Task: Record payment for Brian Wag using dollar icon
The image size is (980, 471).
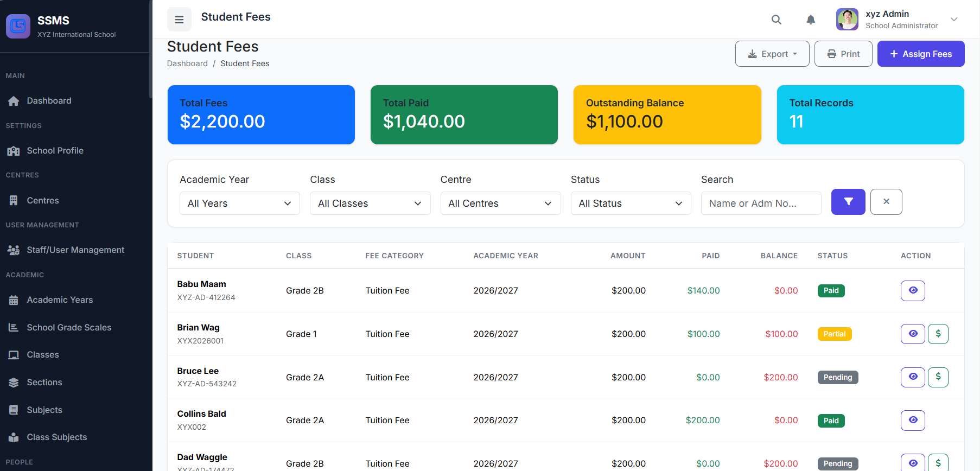Action: click(938, 334)
